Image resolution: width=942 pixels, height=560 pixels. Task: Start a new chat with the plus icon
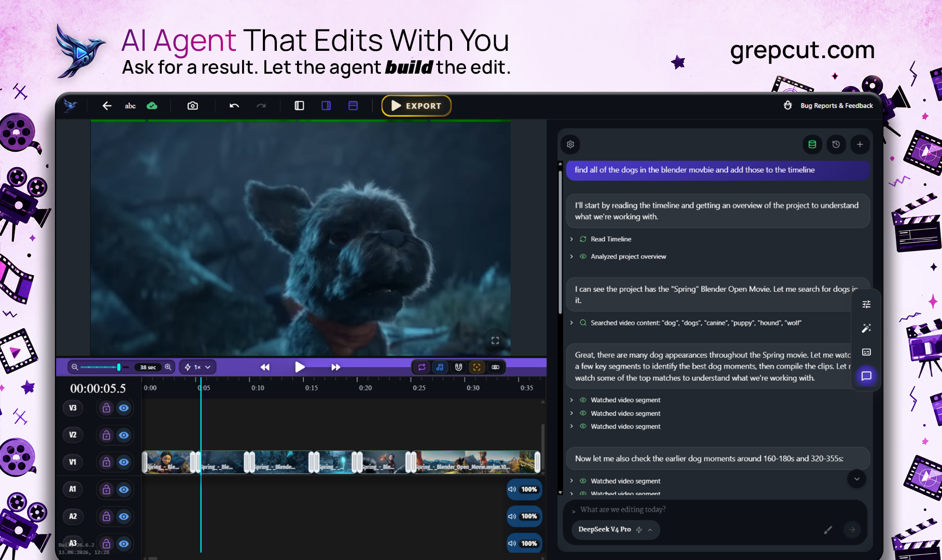click(x=860, y=145)
